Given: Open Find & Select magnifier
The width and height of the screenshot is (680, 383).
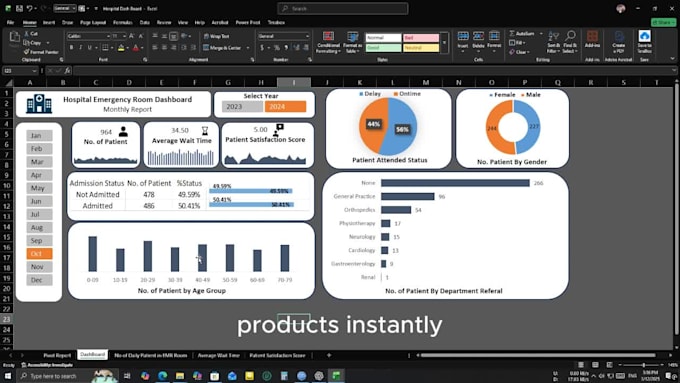Looking at the screenshot, I should coord(570,42).
